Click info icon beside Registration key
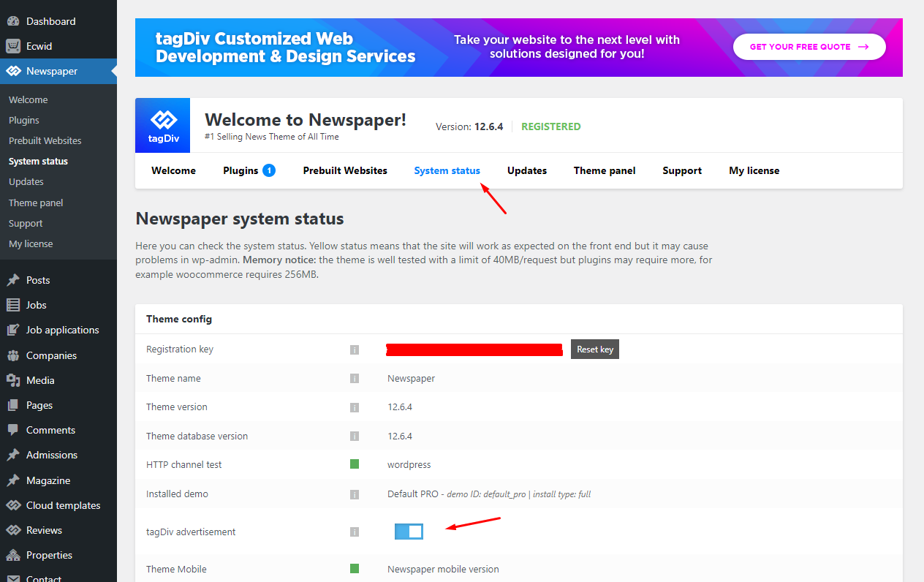924x582 pixels. [x=355, y=350]
